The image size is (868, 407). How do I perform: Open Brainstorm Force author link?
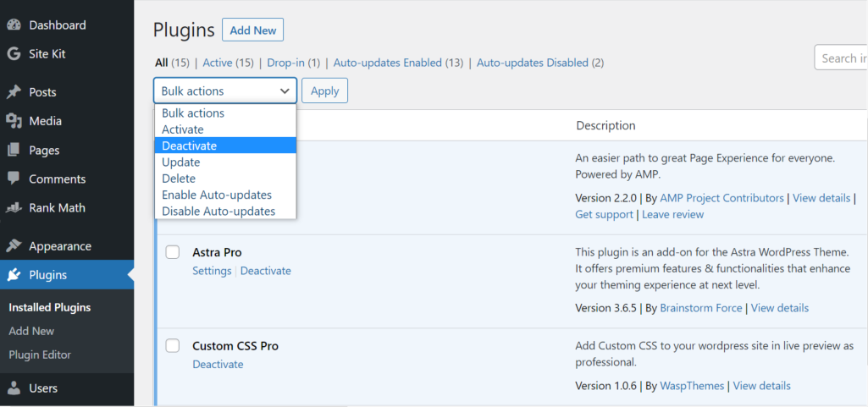point(701,308)
